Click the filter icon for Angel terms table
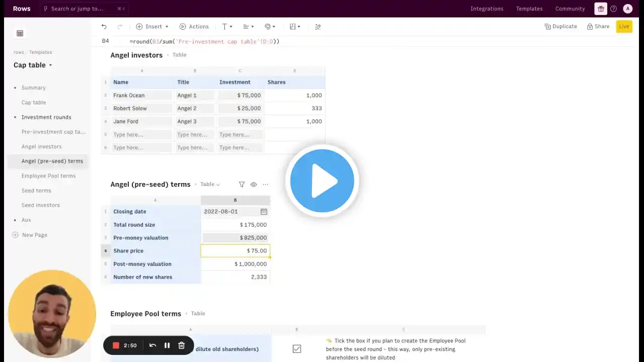Viewport: 644px width, 362px height. click(x=242, y=185)
